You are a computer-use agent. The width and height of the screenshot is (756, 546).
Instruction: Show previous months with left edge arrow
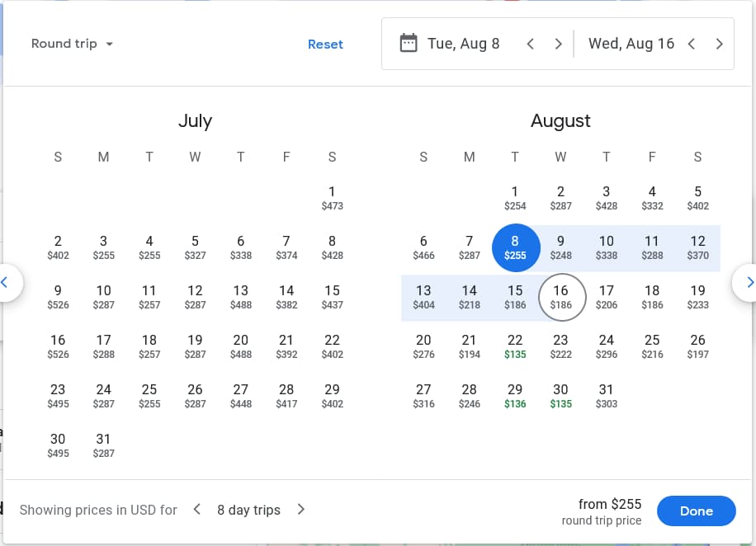pyautogui.click(x=6, y=282)
